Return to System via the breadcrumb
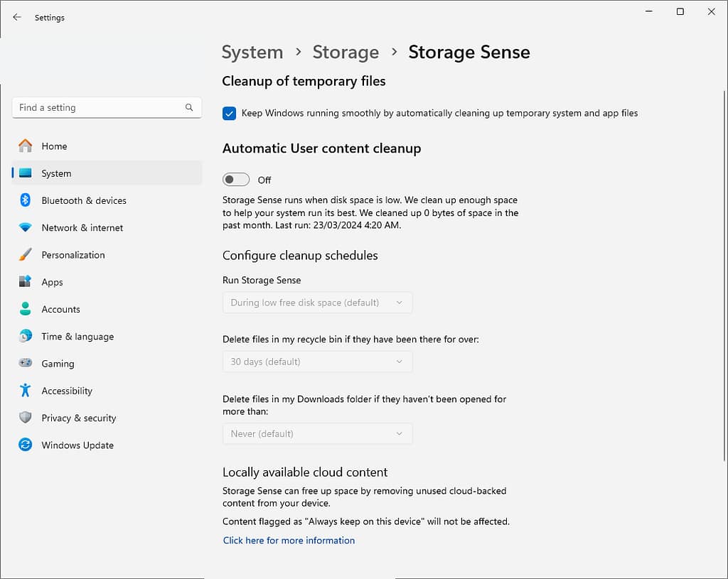Screen dimensions: 728x579 click(252, 52)
